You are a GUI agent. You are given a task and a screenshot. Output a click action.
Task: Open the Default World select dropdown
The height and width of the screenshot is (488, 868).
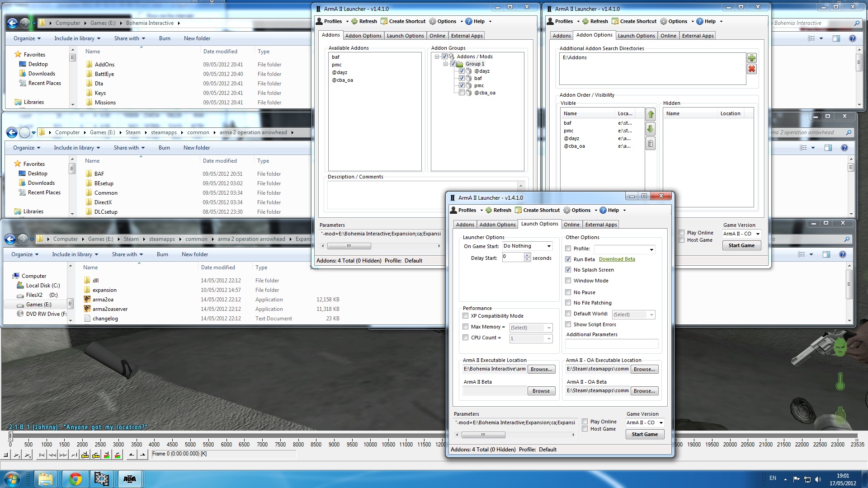click(633, 314)
